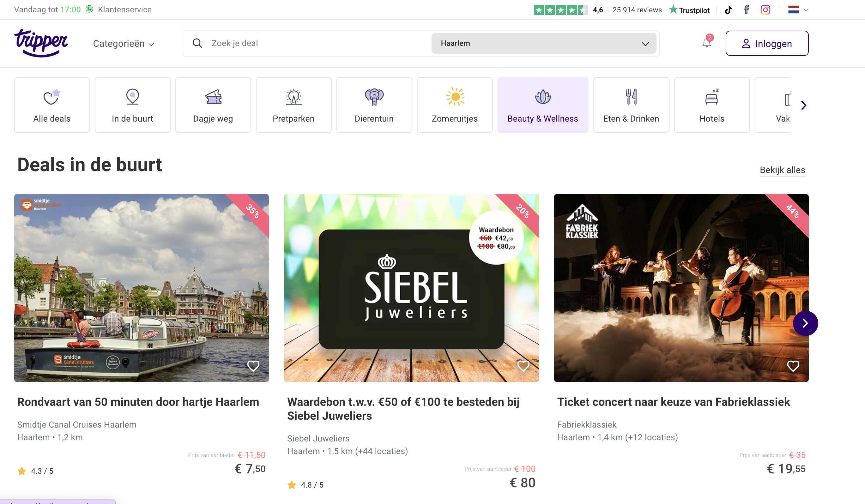The image size is (865, 504).
Task: Select the Dagje weg ticket icon
Action: [x=213, y=97]
